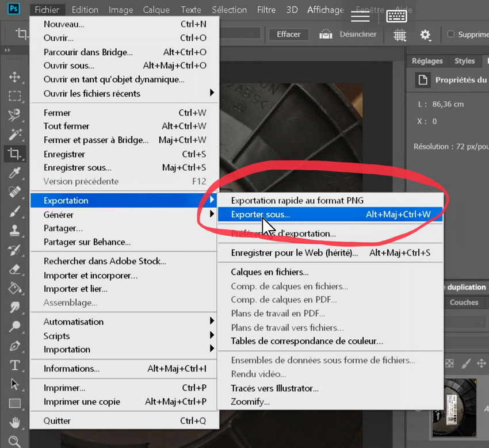Click Rechercher dans Adobe Stock...

click(x=124, y=261)
